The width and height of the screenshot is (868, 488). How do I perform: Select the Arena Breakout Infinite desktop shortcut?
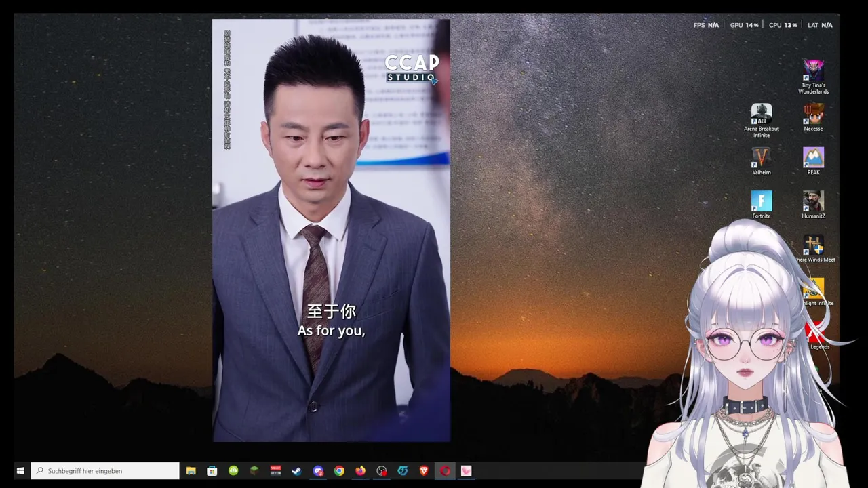[762, 121]
